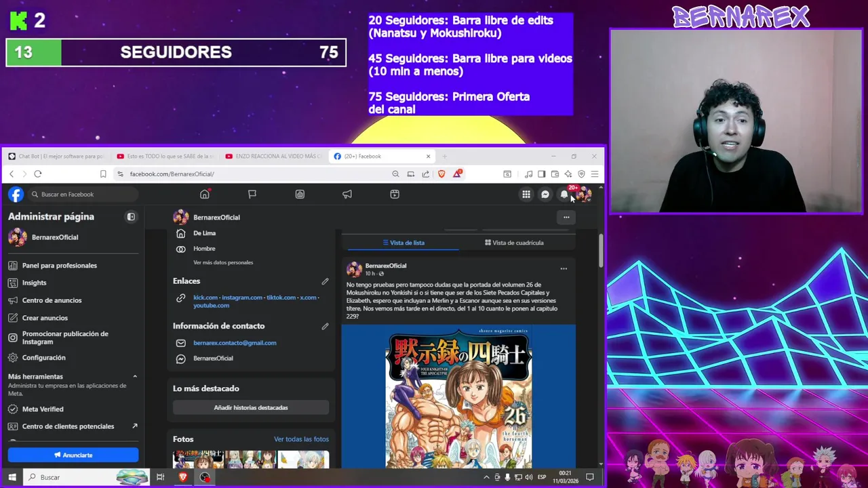Open Configuración in the sidebar
The height and width of the screenshot is (488, 868).
pos(73,358)
